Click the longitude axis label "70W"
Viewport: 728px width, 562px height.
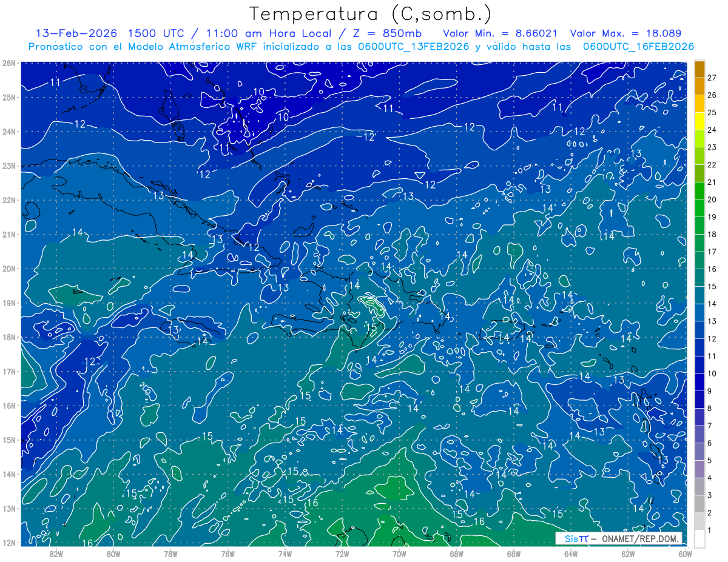[x=399, y=554]
